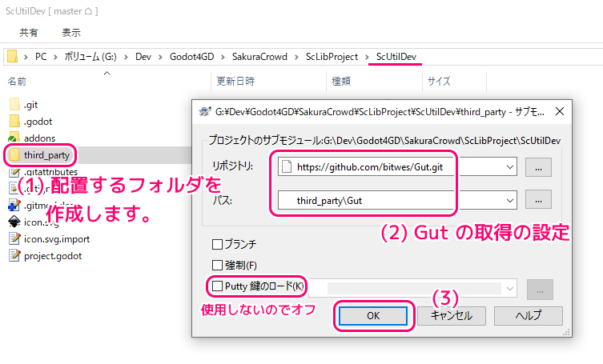
Task: Toggle the ブランチ checkbox
Action: 217,244
